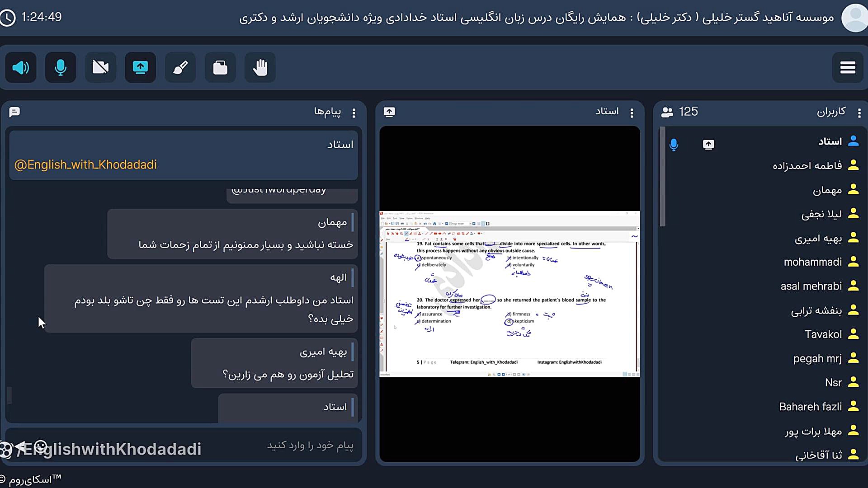Screen dimensions: 868x488
Task: Toggle the microphone in the toolbar
Action: pos(61,68)
